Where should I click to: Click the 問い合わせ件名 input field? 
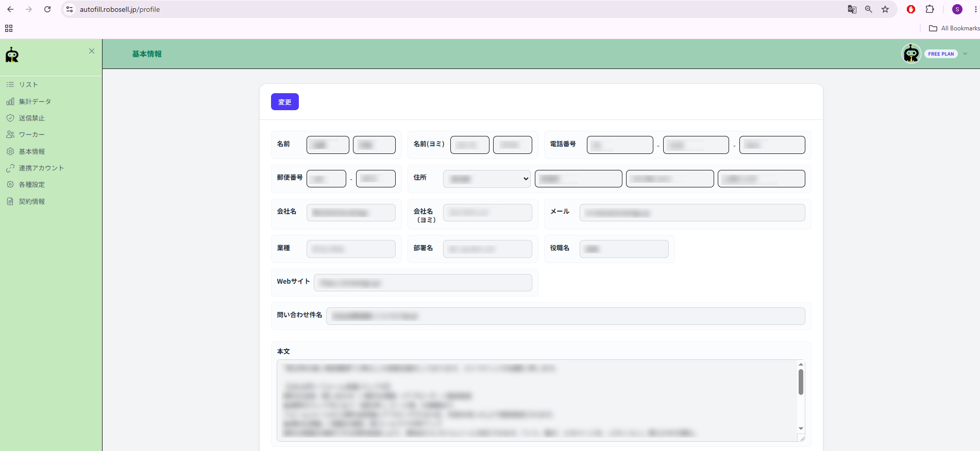pos(565,316)
